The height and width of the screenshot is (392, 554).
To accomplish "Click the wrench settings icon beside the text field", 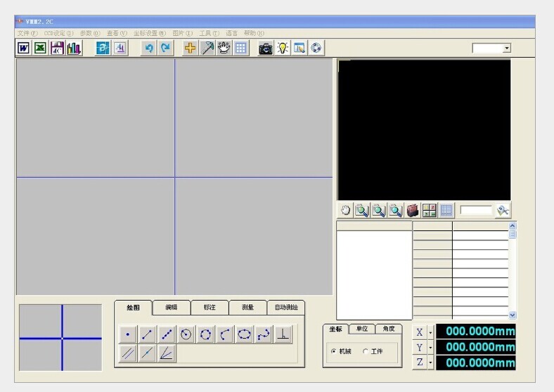I will tap(503, 211).
